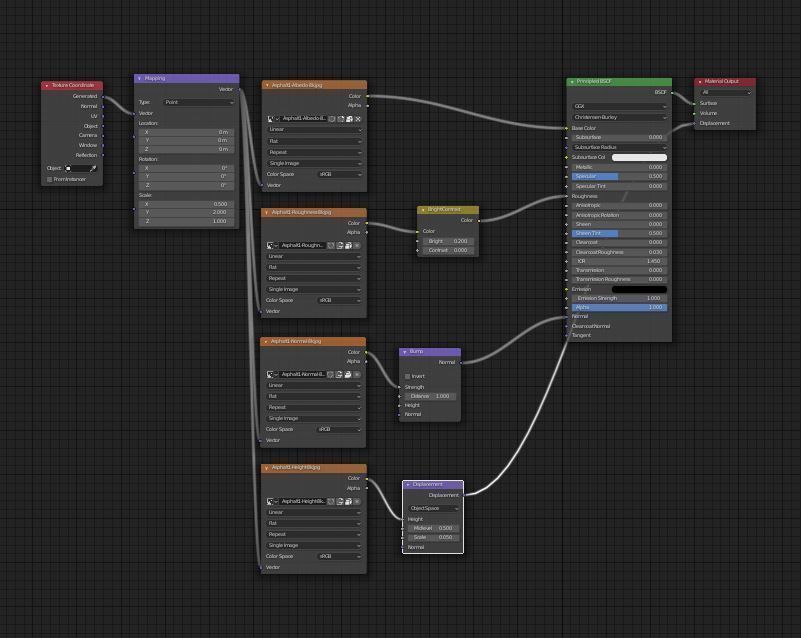801x638 pixels.
Task: Click the Sheen Tint slider
Action: pyautogui.click(x=620, y=233)
